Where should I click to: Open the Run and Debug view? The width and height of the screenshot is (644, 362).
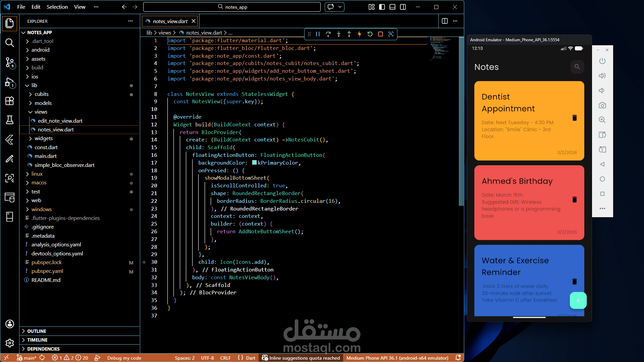pos(10,82)
